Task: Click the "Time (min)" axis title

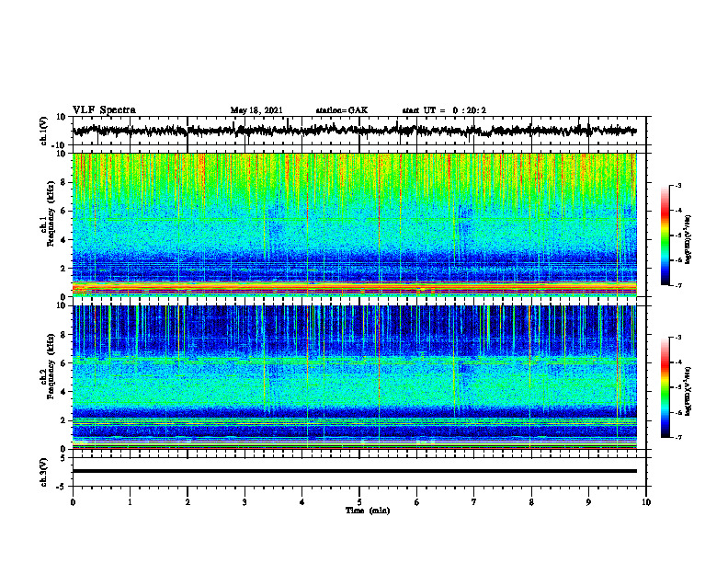Action: (x=368, y=511)
